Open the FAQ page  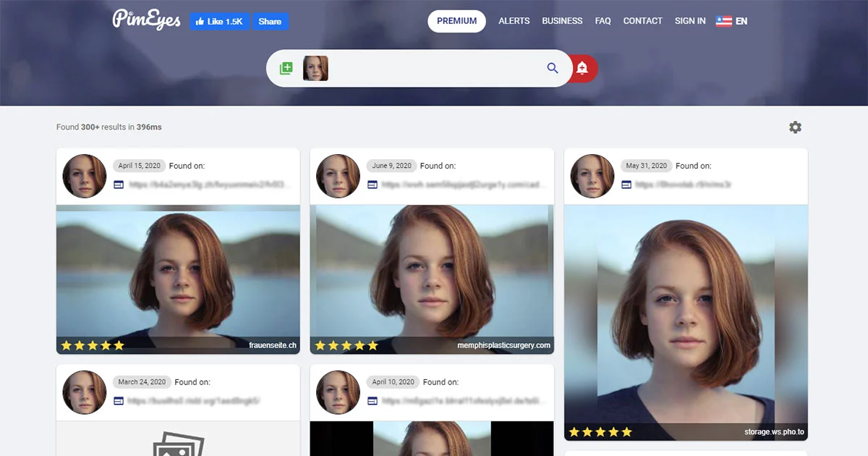pos(603,21)
